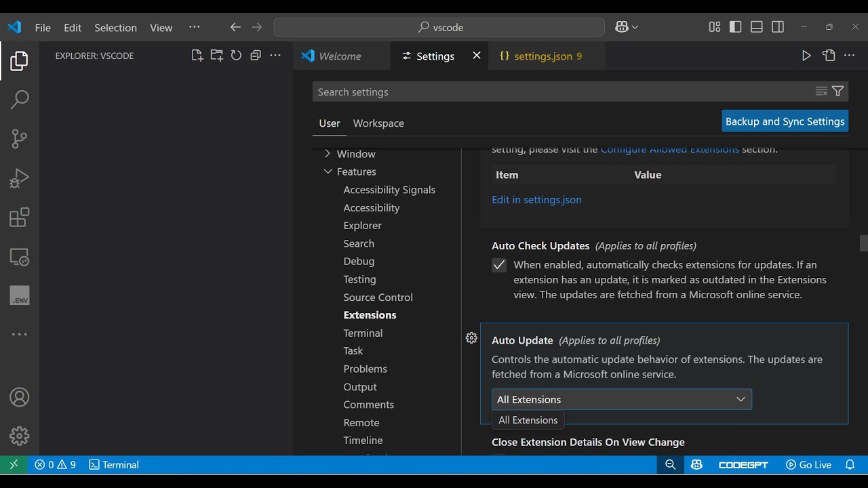Expand the Window settings section
This screenshot has width=868, height=488.
point(328,154)
